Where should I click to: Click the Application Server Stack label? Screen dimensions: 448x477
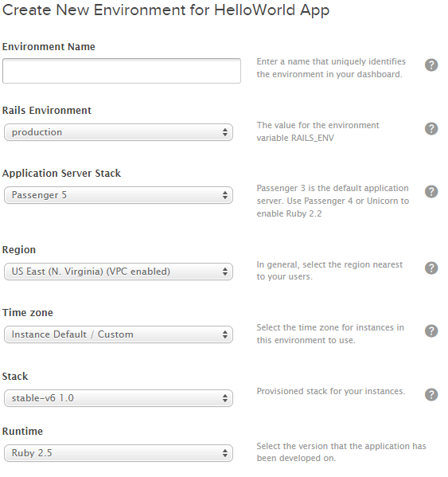[x=61, y=173]
